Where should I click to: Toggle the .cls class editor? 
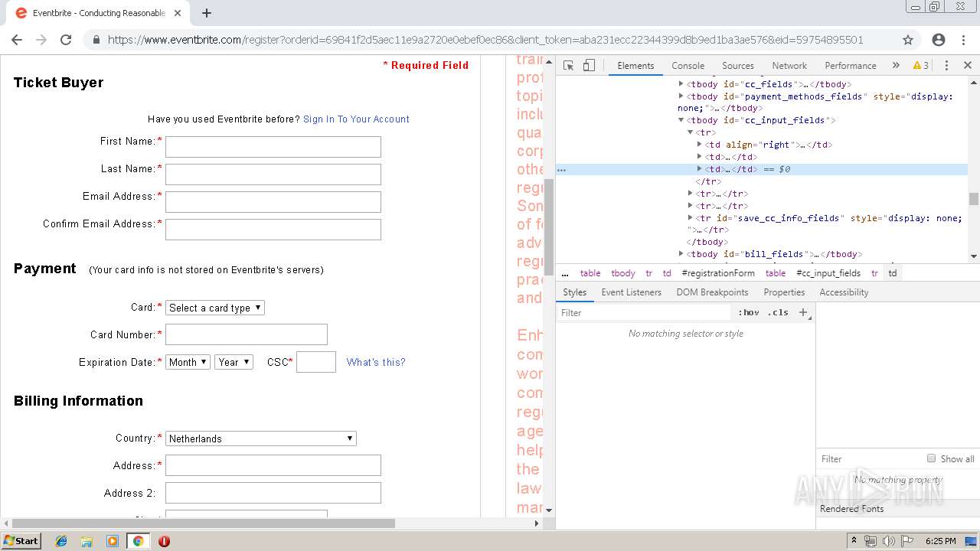coord(778,312)
